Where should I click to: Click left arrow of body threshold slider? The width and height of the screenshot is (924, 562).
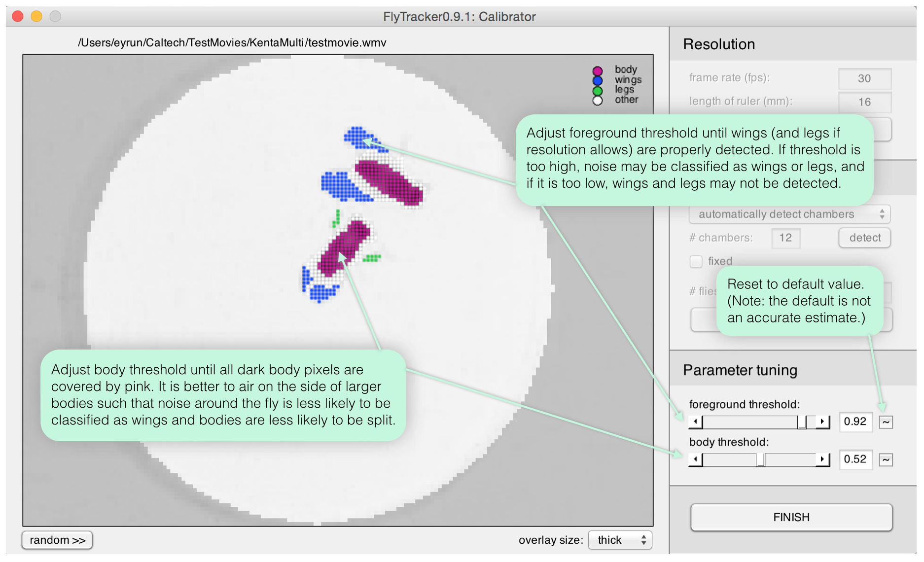coord(696,459)
